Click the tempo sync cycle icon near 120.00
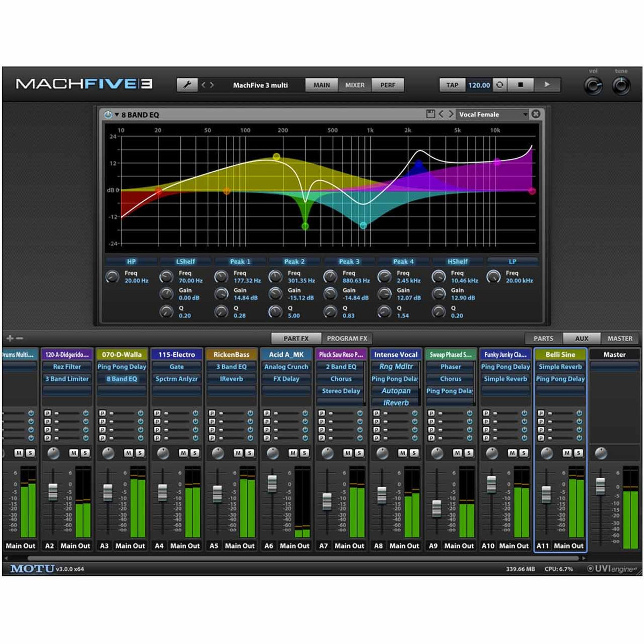The width and height of the screenshot is (644, 644). click(499, 85)
